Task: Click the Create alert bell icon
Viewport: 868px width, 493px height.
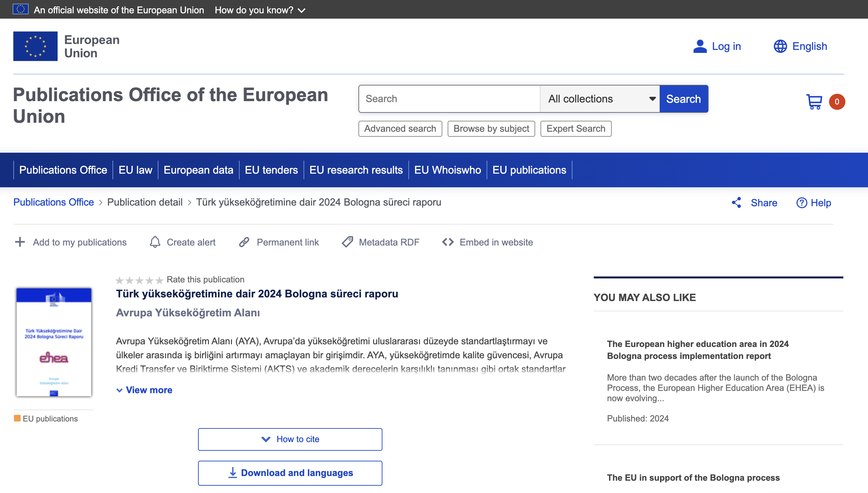Action: tap(155, 242)
